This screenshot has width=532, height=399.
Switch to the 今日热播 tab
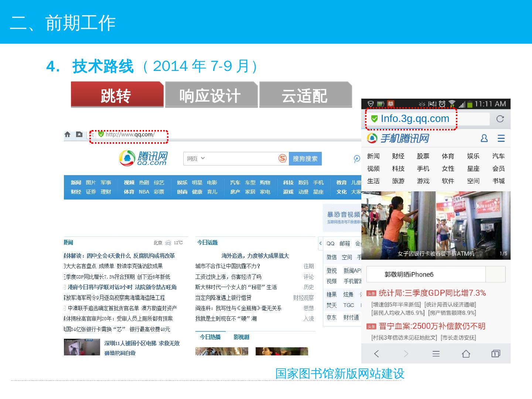210,337
